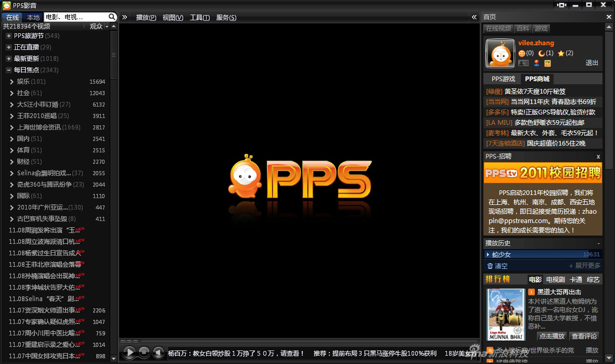
Task: Click the 查看评论 button
Action: (x=584, y=336)
